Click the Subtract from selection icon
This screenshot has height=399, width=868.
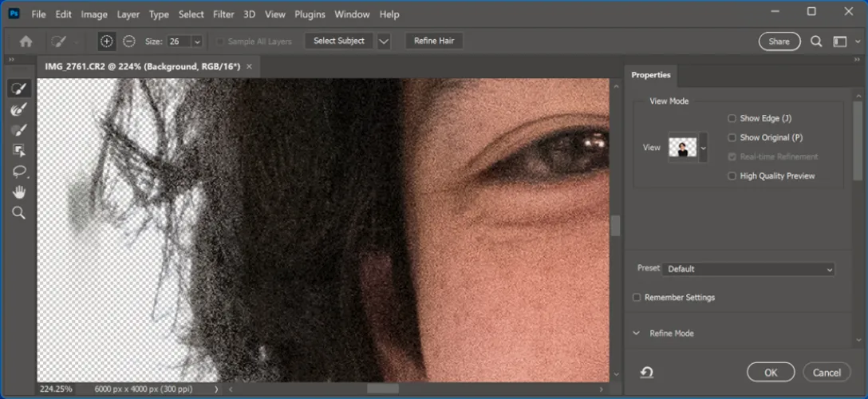(129, 41)
